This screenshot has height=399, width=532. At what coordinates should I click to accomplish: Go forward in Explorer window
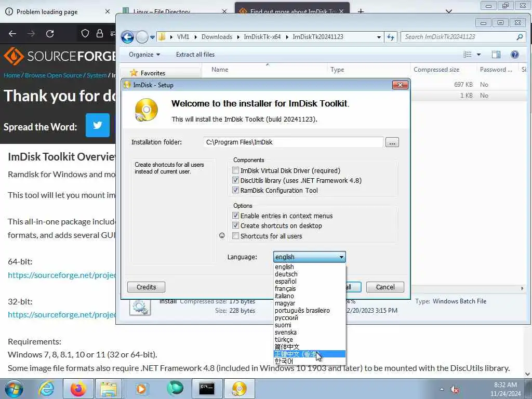(x=142, y=37)
